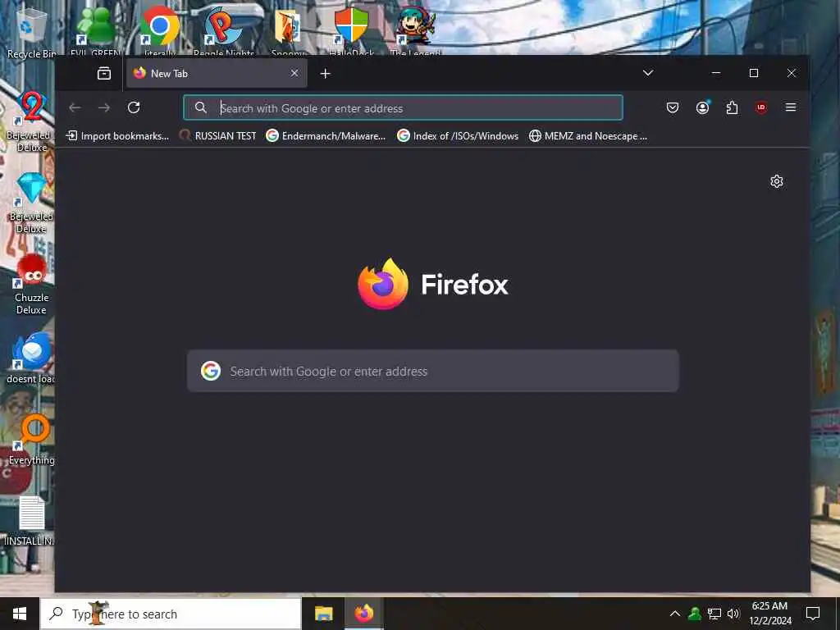Open the Firefox account menu

coord(702,107)
